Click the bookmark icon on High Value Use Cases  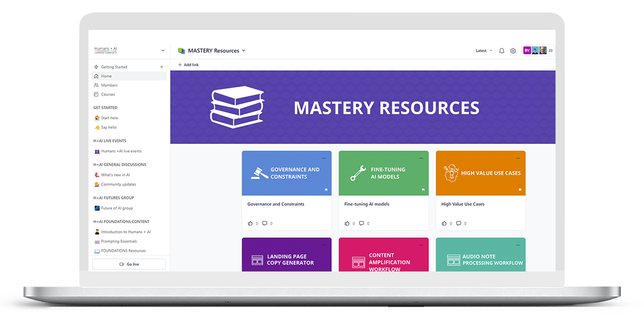[519, 189]
